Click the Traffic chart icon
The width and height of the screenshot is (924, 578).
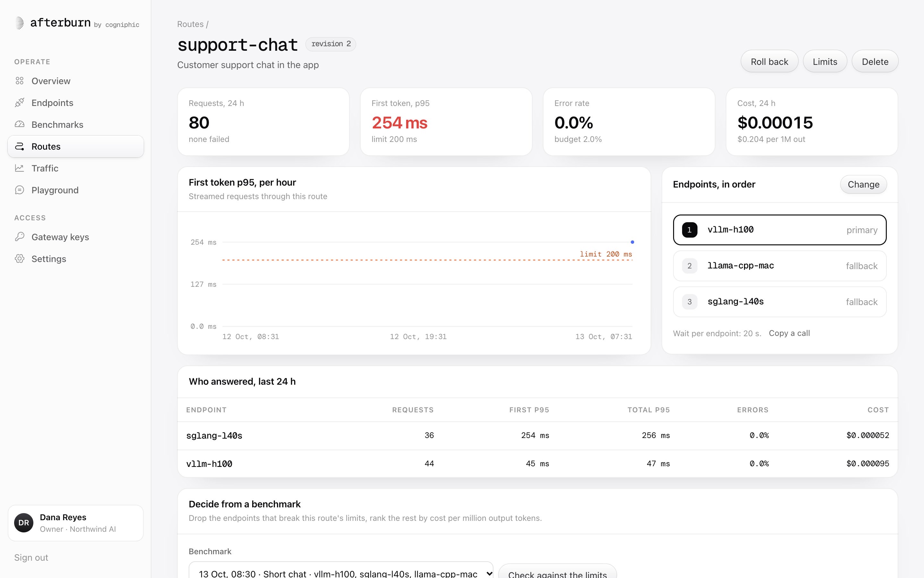[x=20, y=168]
